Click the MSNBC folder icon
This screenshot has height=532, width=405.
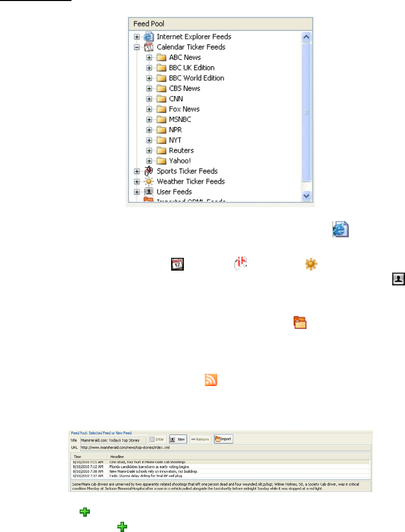(x=161, y=119)
